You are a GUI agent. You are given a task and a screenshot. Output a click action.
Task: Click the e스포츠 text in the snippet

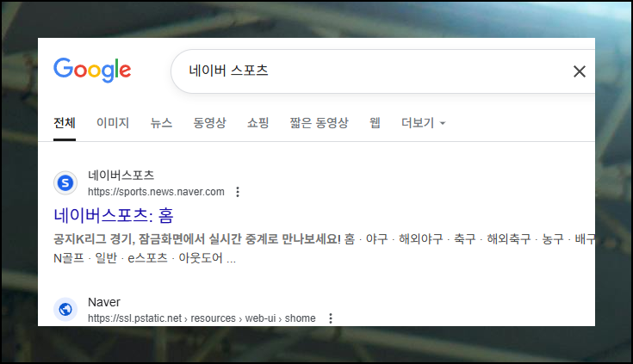tap(147, 258)
